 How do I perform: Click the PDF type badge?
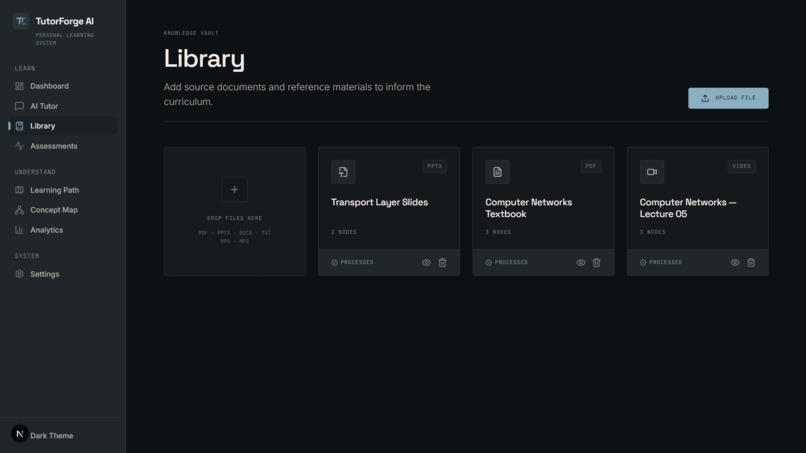tap(591, 166)
